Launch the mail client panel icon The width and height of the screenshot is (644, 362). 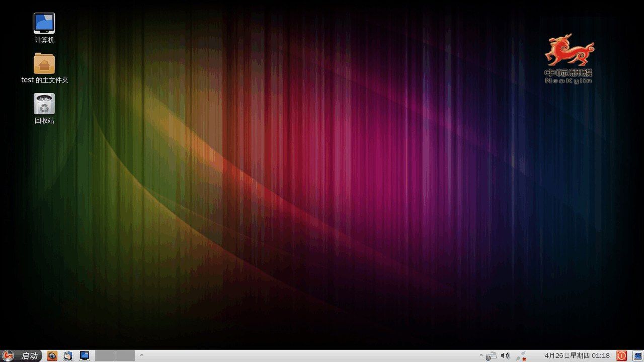coord(68,356)
